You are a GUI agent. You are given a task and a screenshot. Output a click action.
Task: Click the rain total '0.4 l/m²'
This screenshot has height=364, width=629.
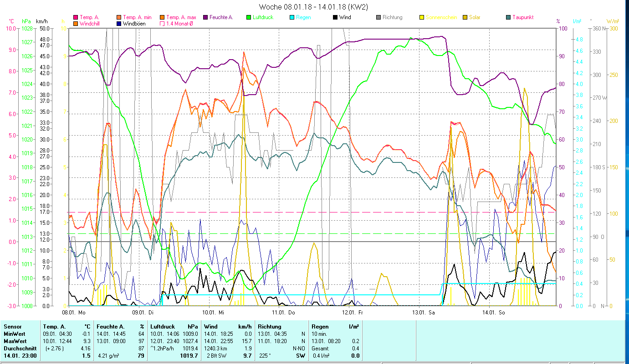tap(322, 356)
